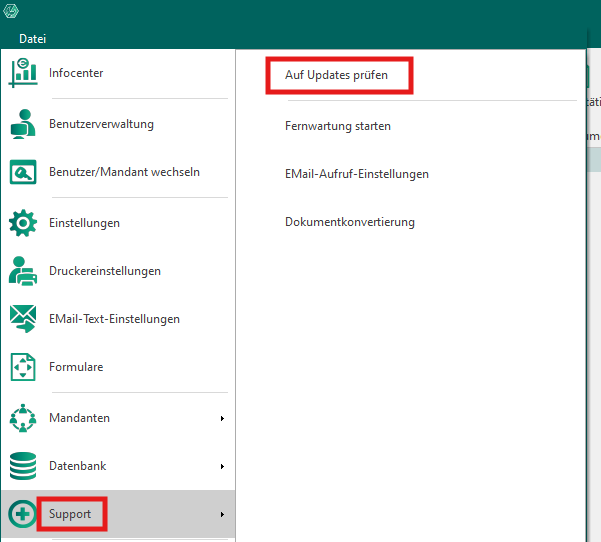
Task: Click the Benutzer/Mandant wechseln key icon
Action: pos(23,172)
